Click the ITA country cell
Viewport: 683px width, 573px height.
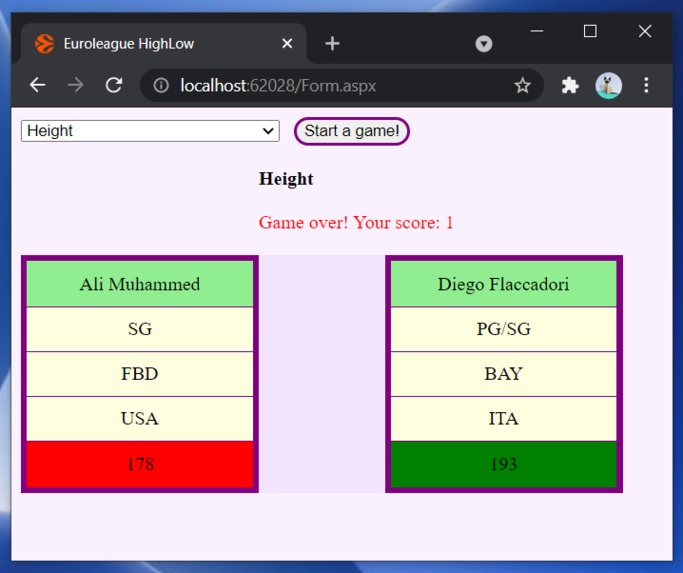click(504, 419)
